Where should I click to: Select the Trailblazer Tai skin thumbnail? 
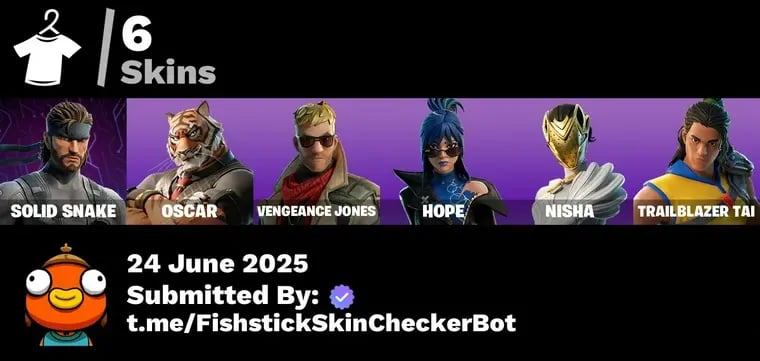pos(697,161)
